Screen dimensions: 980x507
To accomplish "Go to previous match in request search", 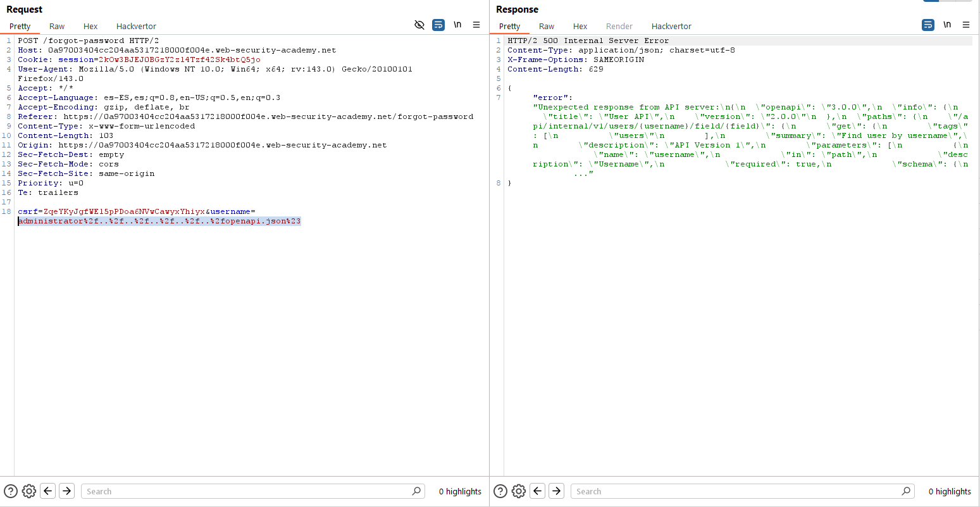I will [x=48, y=491].
